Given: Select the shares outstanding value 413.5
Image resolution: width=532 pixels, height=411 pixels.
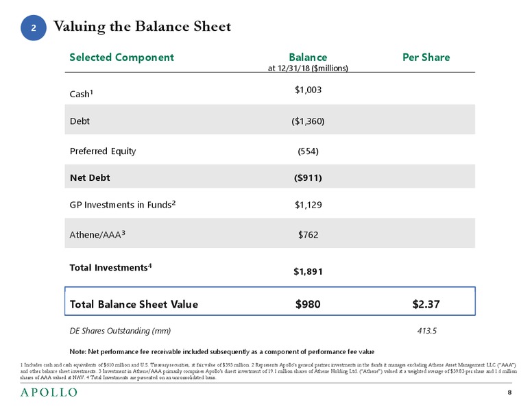Looking at the screenshot, I should pyautogui.click(x=427, y=331).
